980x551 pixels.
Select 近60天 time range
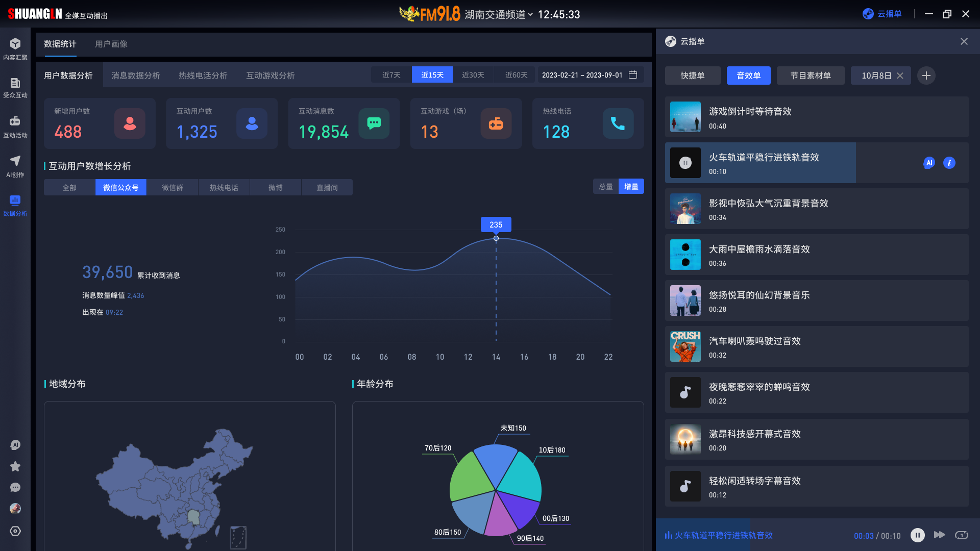click(x=515, y=75)
